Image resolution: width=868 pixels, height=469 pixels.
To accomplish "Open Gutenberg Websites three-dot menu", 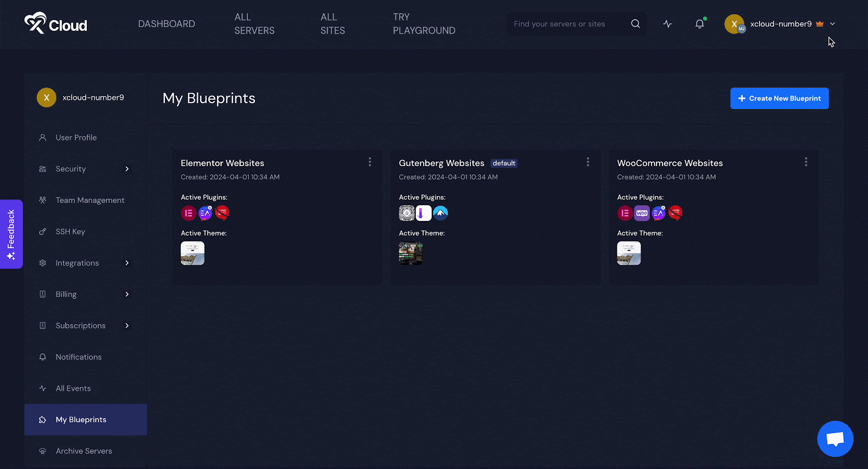I will (x=588, y=162).
